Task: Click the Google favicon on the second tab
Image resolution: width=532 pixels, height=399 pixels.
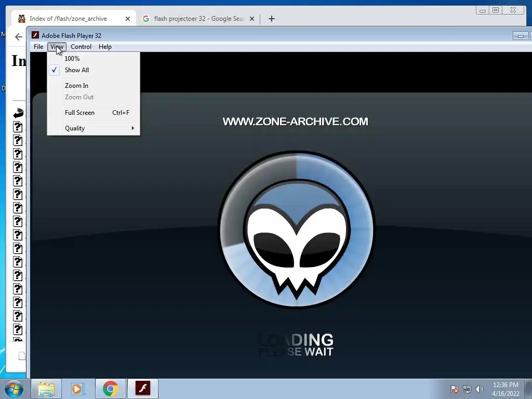Action: point(146,19)
